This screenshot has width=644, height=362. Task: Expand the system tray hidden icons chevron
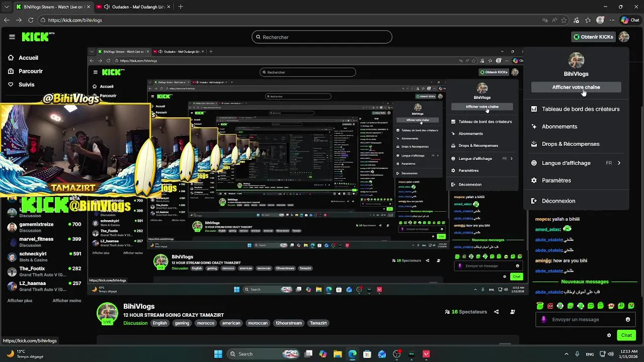(567, 354)
